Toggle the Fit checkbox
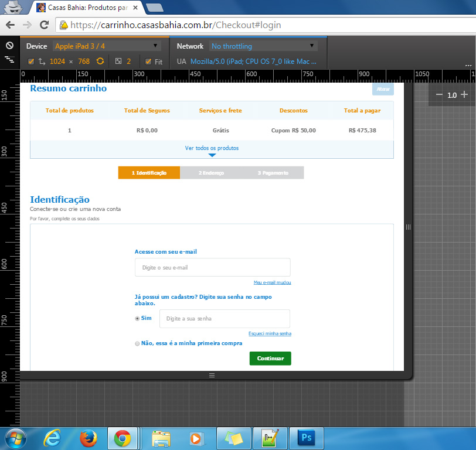 (148, 62)
